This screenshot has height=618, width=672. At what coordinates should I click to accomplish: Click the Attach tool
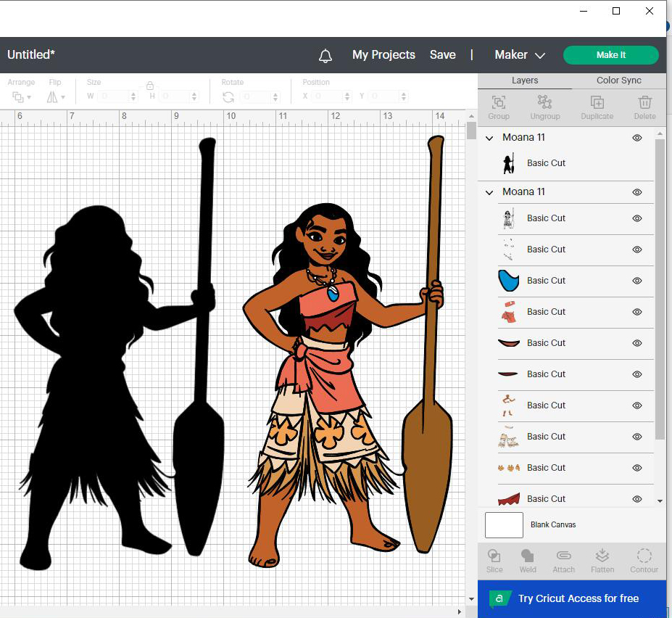pos(563,561)
